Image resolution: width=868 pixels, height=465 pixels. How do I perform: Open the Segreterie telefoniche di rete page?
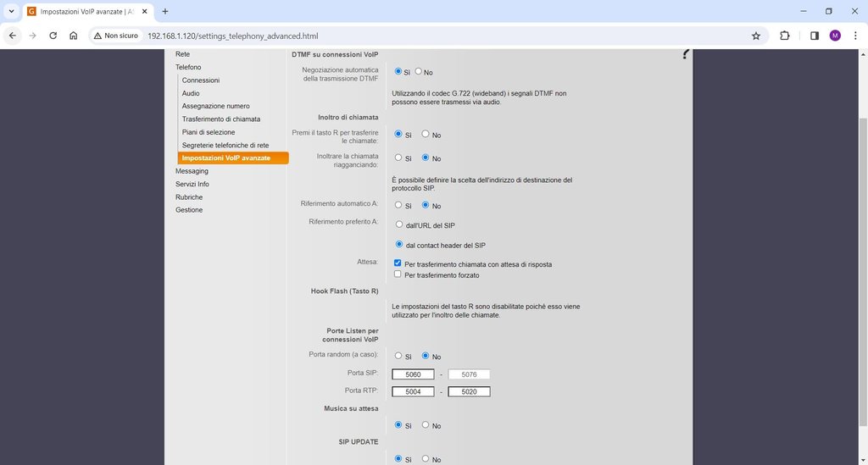225,146
